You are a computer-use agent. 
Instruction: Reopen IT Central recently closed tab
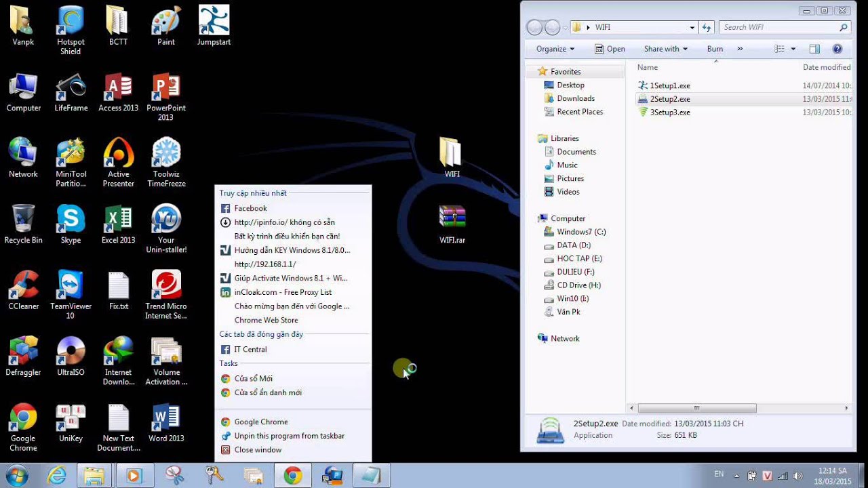pos(293,349)
